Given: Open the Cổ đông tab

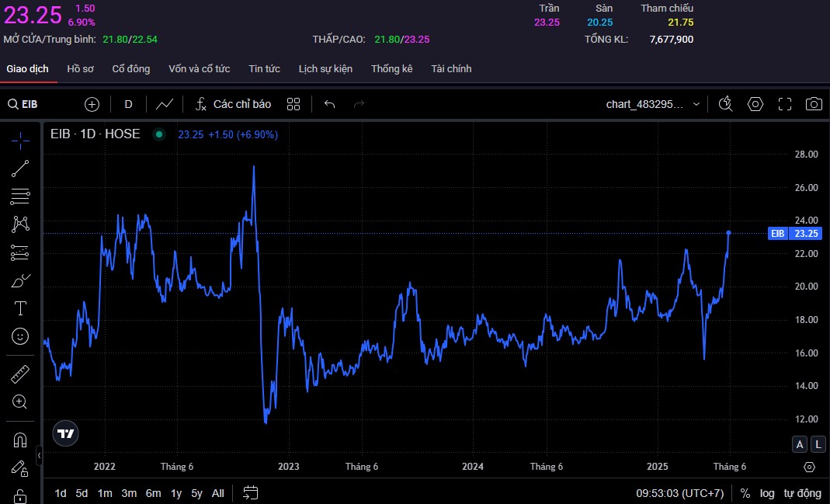Looking at the screenshot, I should click(131, 69).
